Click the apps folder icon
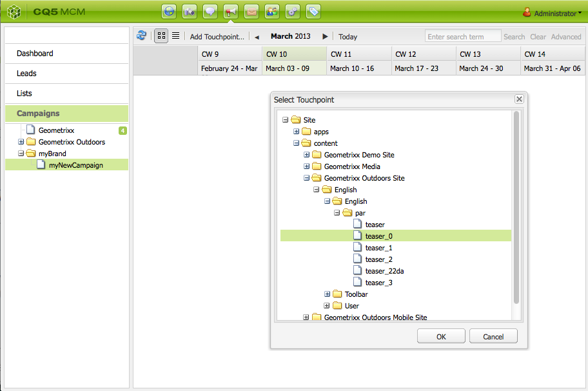 pos(306,132)
